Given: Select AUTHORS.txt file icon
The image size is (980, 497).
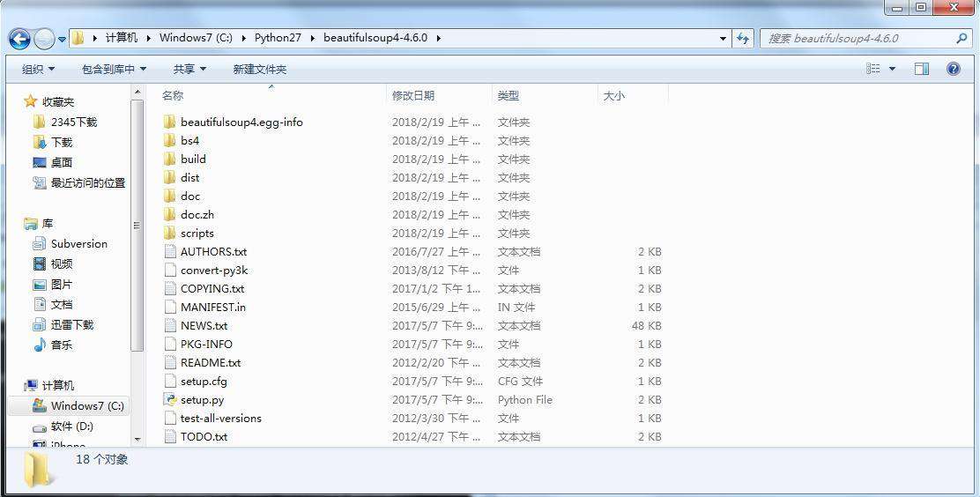Looking at the screenshot, I should (170, 251).
